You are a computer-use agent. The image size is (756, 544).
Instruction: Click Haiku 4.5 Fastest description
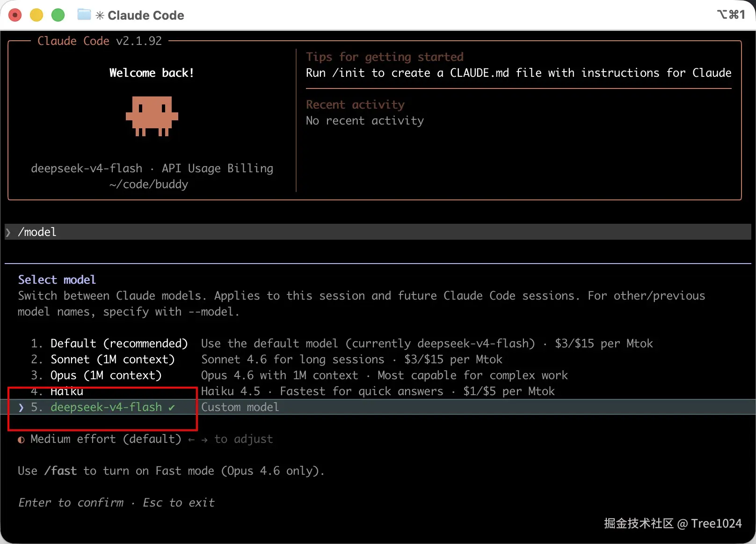(x=322, y=391)
